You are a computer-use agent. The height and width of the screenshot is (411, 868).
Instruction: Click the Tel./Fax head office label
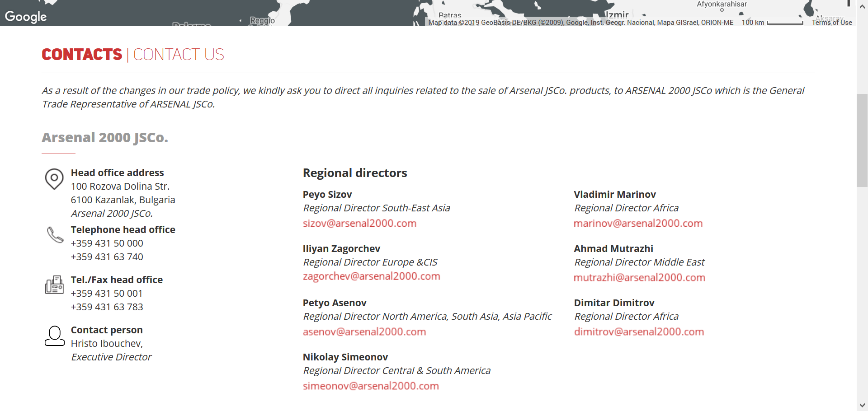click(x=117, y=280)
